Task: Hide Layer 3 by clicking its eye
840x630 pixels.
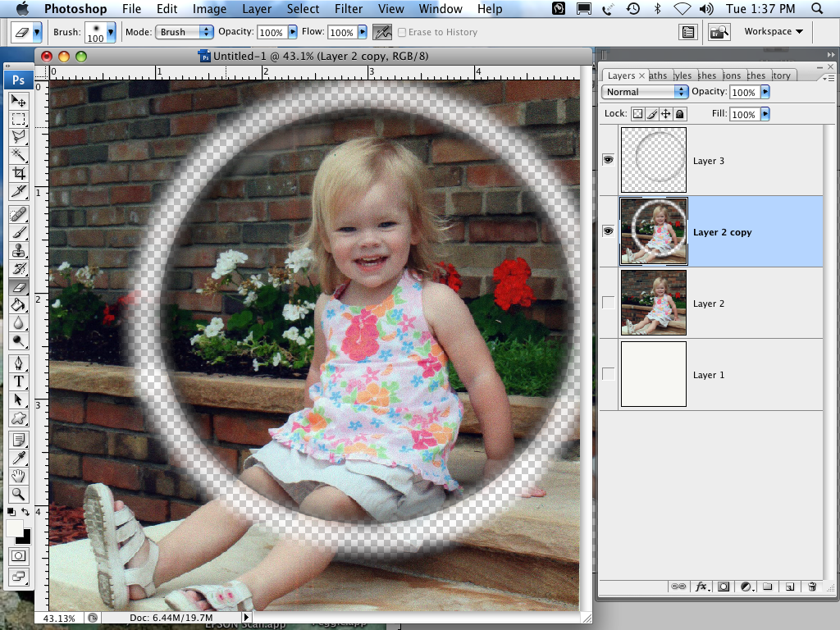Action: click(x=607, y=159)
